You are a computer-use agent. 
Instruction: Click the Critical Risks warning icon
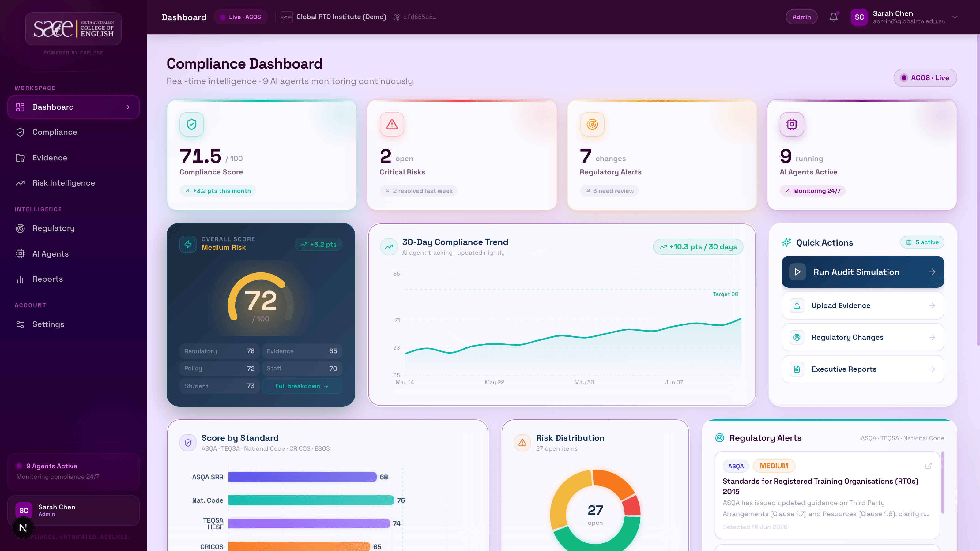(x=392, y=124)
